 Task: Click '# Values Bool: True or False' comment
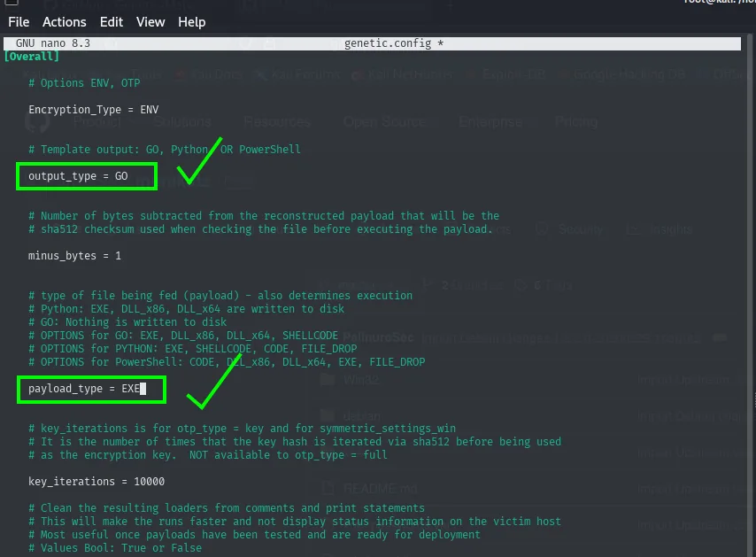tap(115, 548)
